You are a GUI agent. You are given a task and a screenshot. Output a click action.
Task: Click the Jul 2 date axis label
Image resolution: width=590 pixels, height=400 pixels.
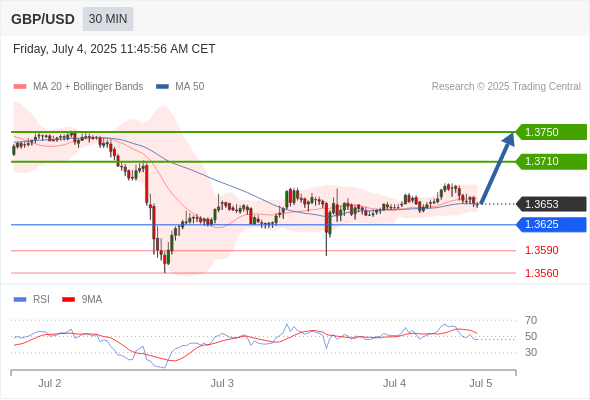[50, 383]
